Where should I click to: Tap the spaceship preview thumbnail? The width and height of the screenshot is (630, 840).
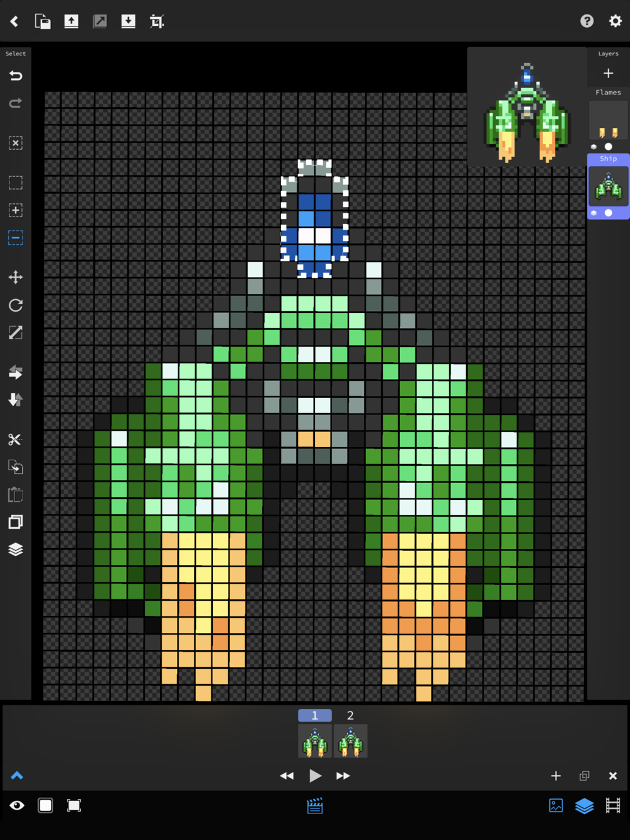point(527,107)
